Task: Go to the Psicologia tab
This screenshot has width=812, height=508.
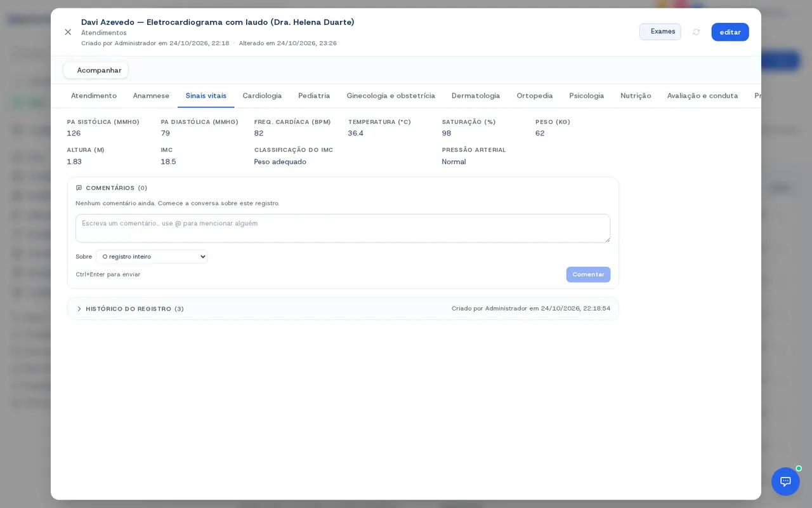Action: point(587,96)
